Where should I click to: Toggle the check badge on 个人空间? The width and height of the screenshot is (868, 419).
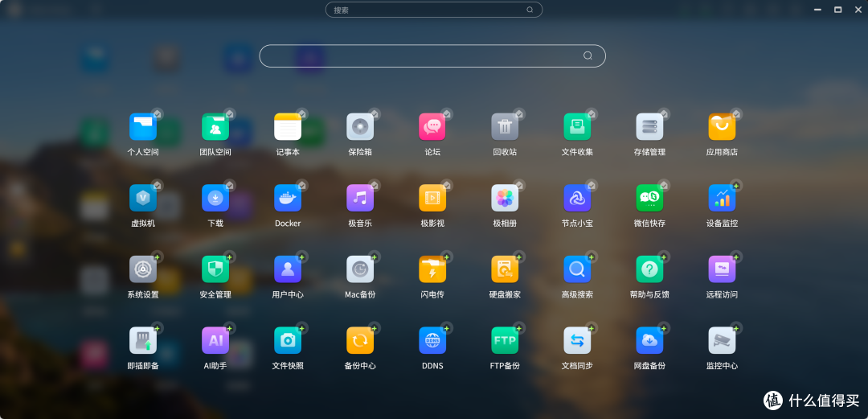(157, 114)
